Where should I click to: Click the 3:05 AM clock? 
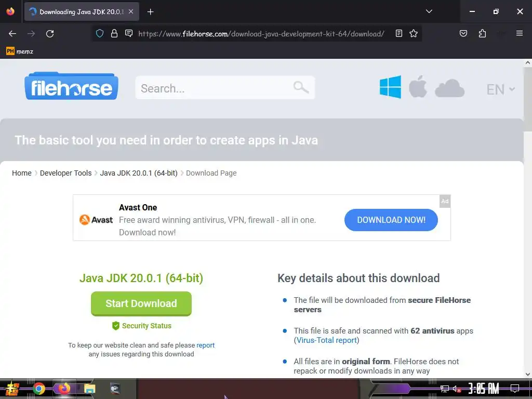484,389
